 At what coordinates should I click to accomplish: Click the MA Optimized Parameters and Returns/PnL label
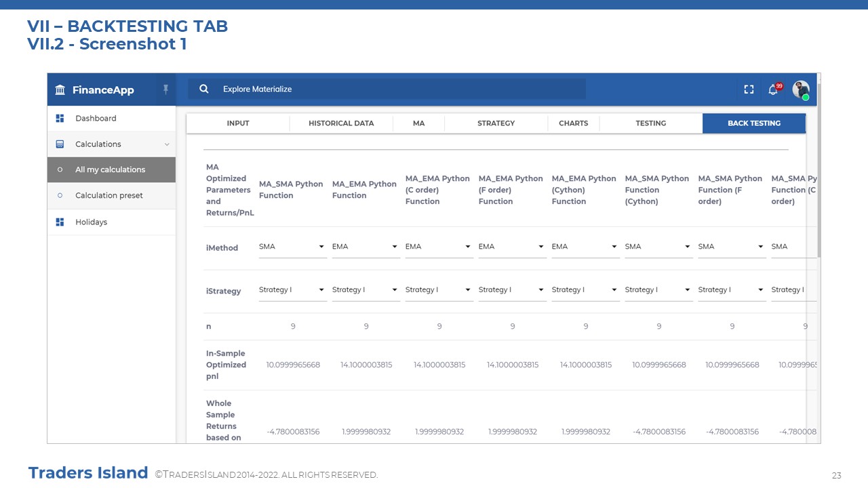coord(229,190)
